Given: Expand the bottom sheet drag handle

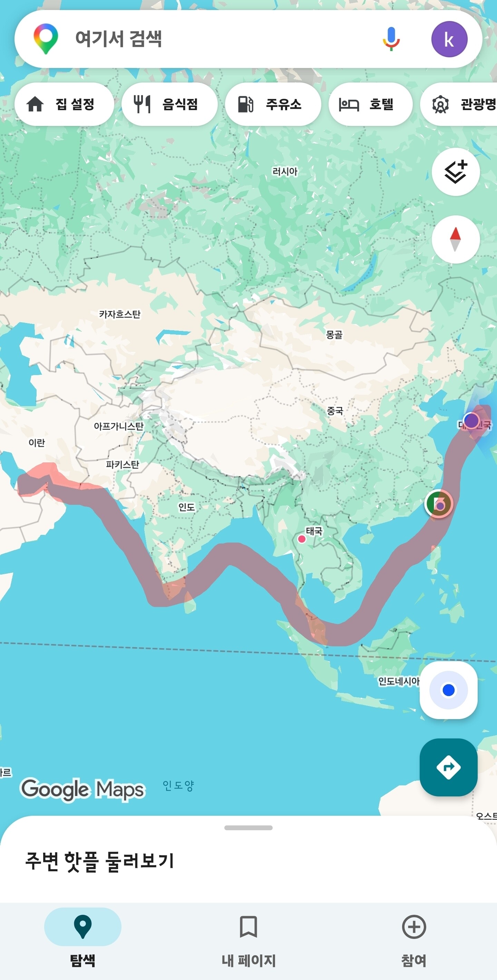Looking at the screenshot, I should pos(248,827).
